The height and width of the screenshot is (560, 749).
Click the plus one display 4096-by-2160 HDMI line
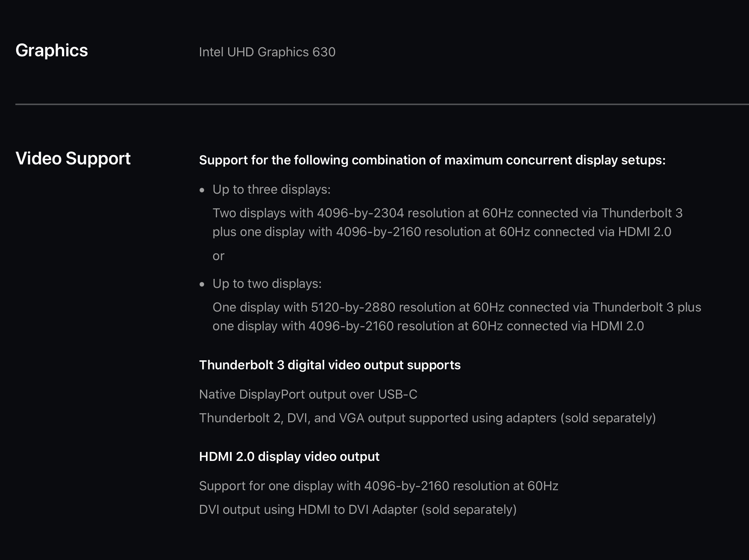[442, 232]
